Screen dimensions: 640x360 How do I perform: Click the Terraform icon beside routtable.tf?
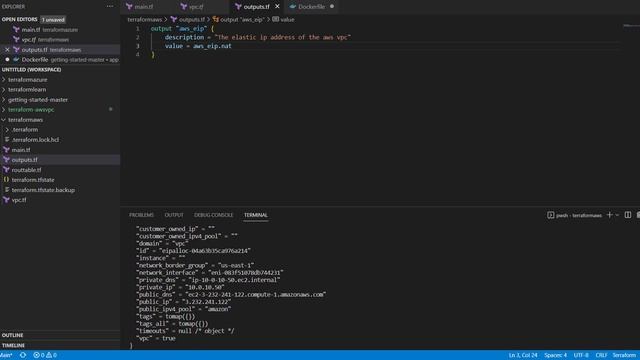pyautogui.click(x=6, y=170)
